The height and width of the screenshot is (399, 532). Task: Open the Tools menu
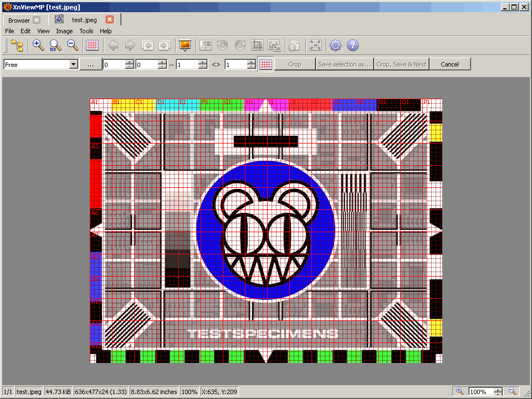tap(86, 31)
